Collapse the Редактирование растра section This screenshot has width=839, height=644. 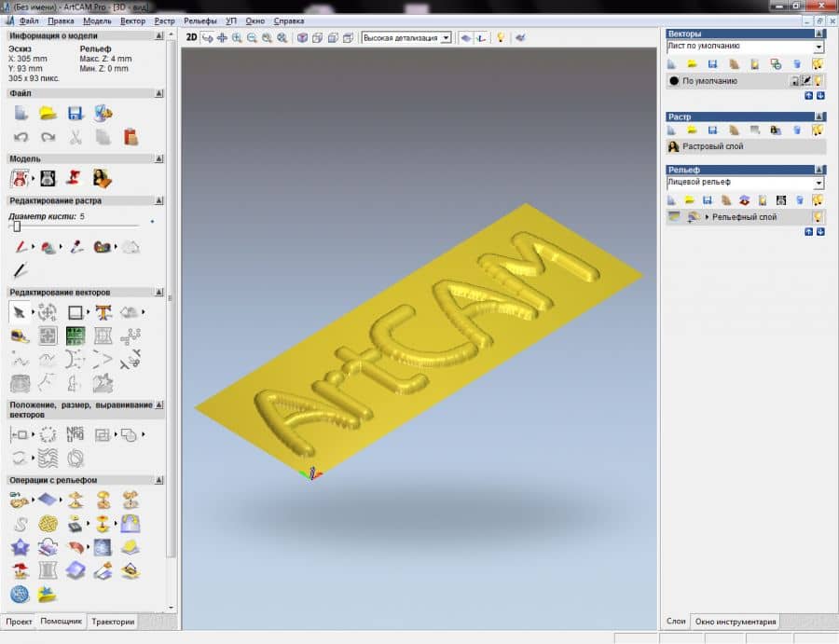pos(158,200)
